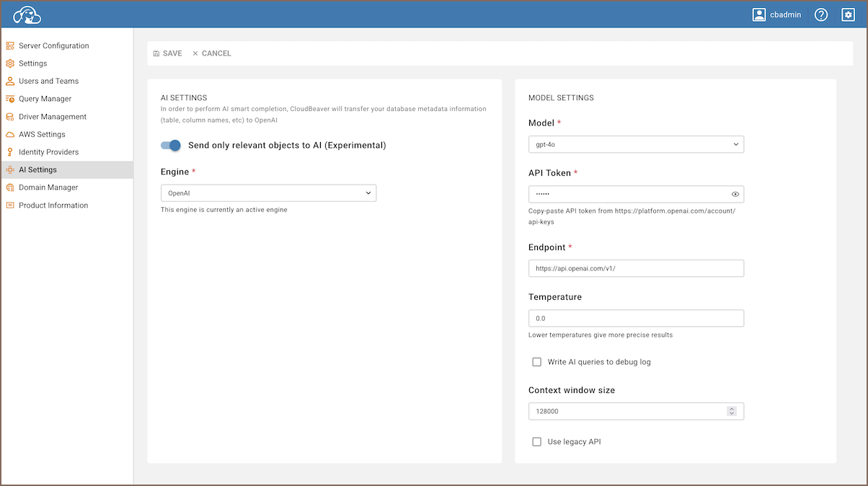Open Driver Management in sidebar

(53, 117)
